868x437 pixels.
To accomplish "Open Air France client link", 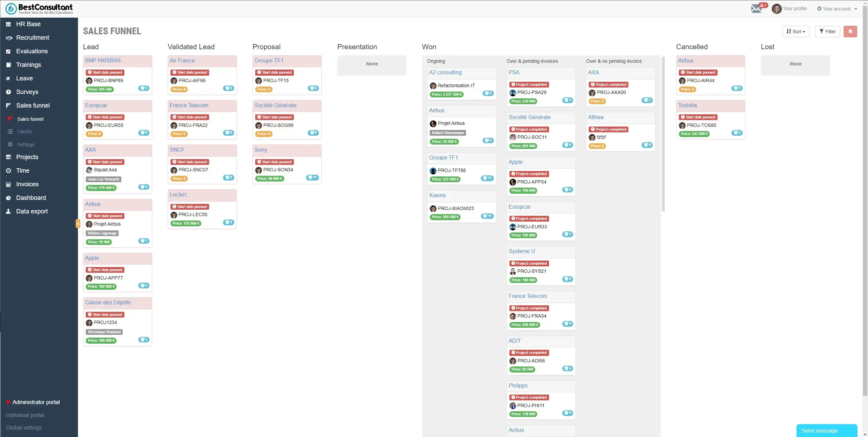I will 182,61.
